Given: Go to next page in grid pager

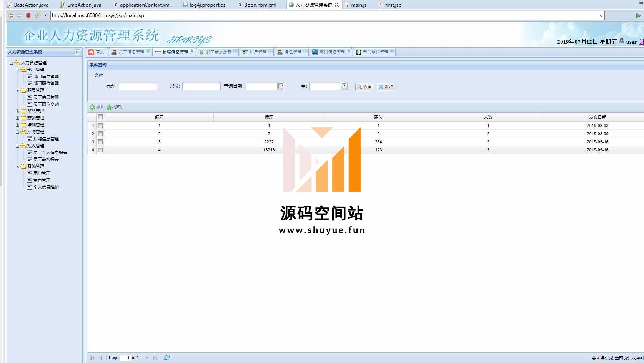Looking at the screenshot, I should 146,358.
